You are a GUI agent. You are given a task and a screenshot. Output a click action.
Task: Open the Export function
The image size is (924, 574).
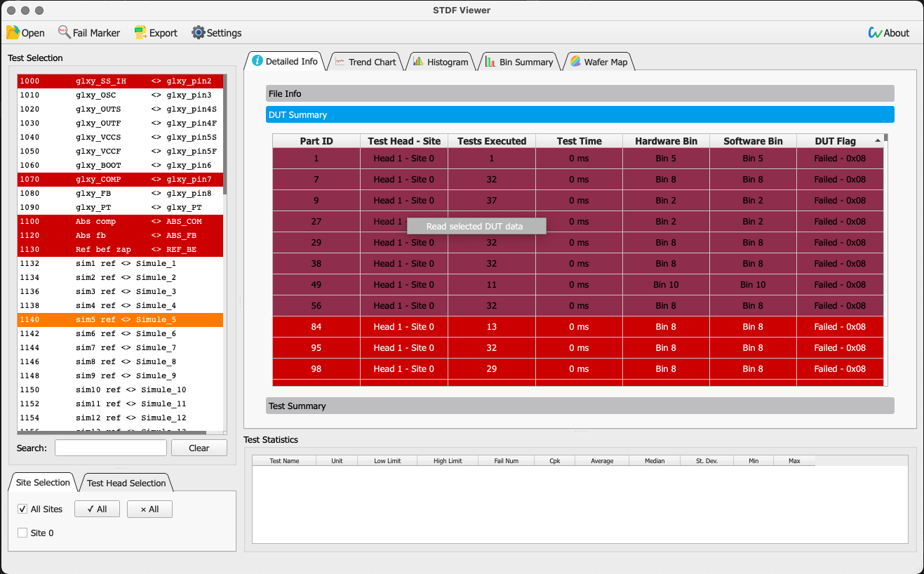pyautogui.click(x=155, y=32)
